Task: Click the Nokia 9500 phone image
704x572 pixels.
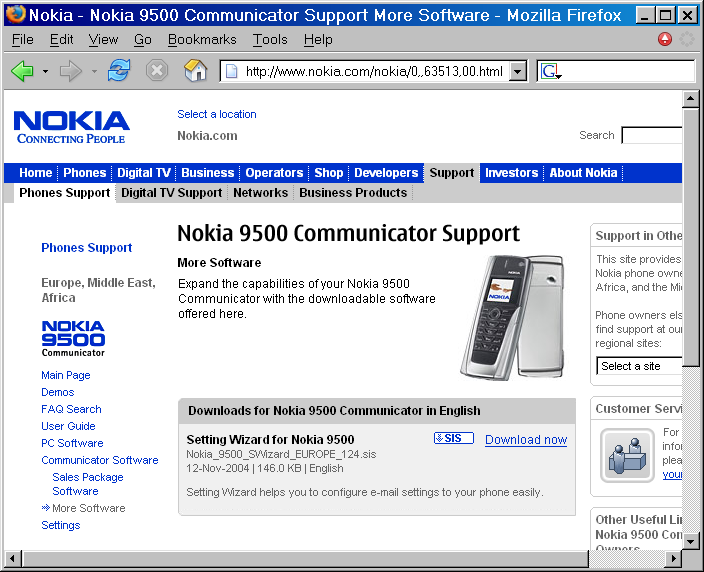Action: click(512, 317)
